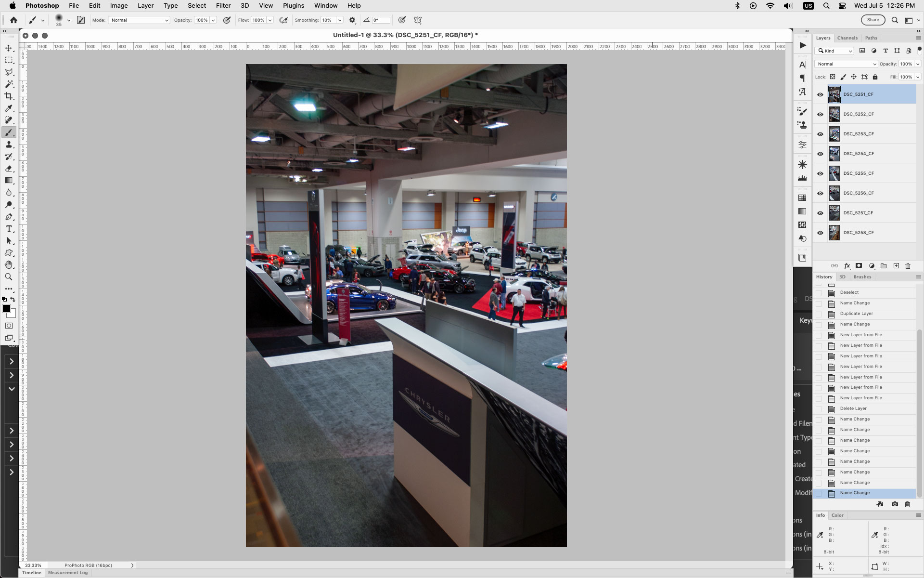The image size is (924, 578).
Task: Hide the DSC_5253_CF layer
Action: coord(821,134)
